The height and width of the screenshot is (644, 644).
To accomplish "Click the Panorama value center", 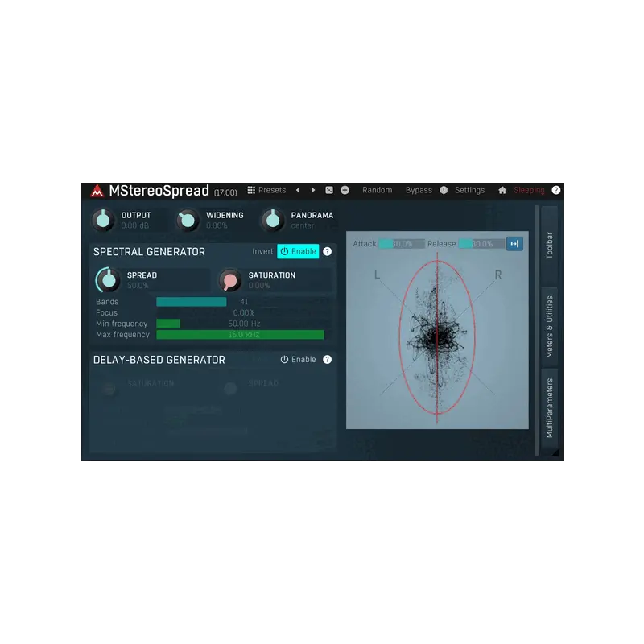I will coord(303,226).
